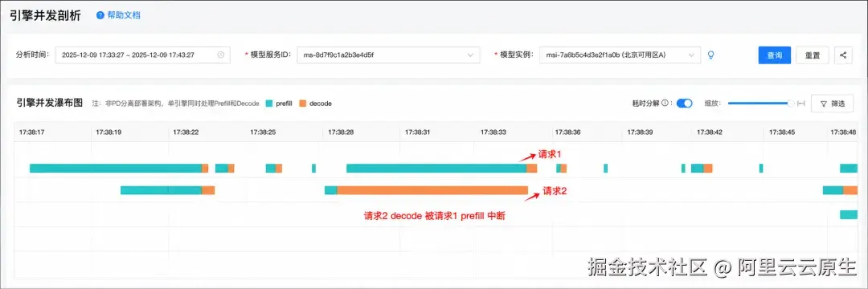Click the 缩放 zoom slider handle
The height and width of the screenshot is (289, 868).
[791, 104]
